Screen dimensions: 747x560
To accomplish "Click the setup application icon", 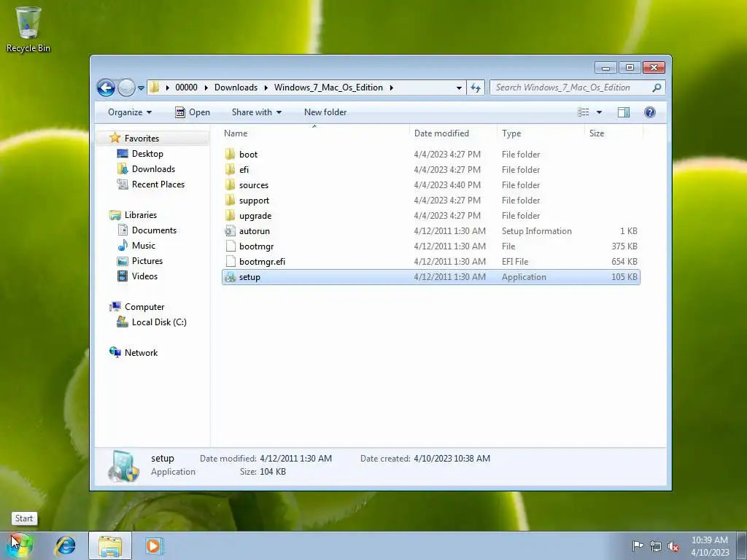I will click(230, 277).
